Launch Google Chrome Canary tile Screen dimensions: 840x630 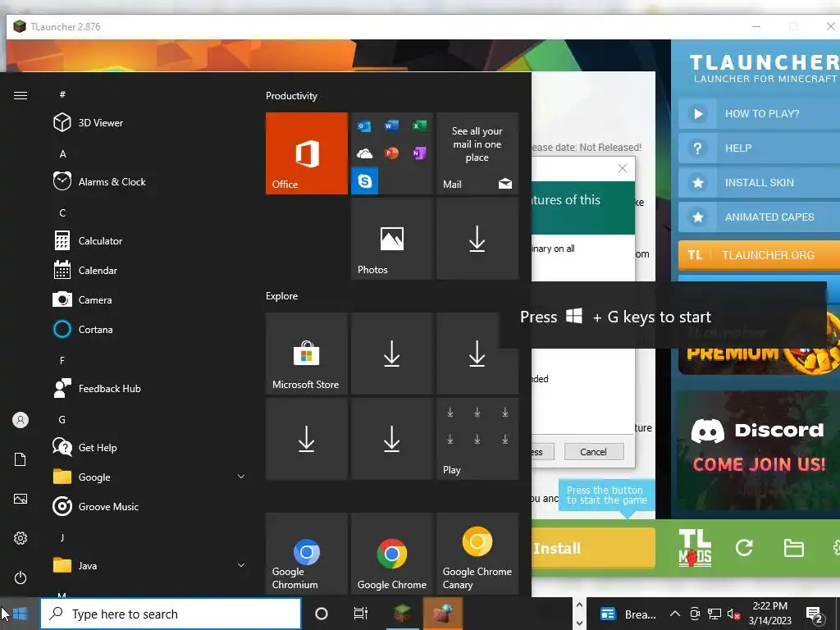click(477, 554)
